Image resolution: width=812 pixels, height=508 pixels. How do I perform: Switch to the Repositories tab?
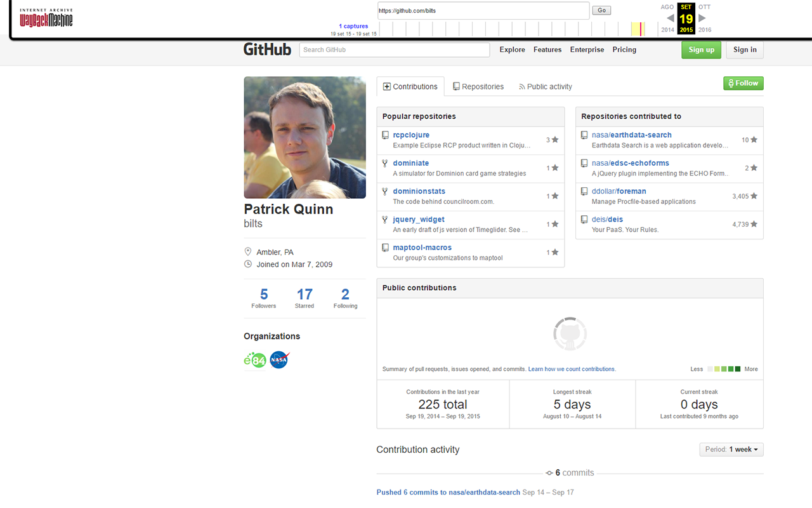click(x=478, y=86)
